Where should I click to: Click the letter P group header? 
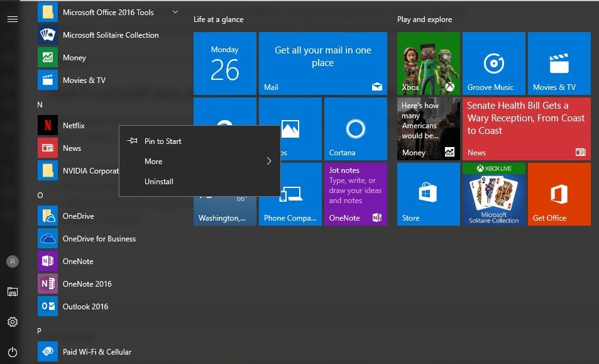click(x=39, y=331)
